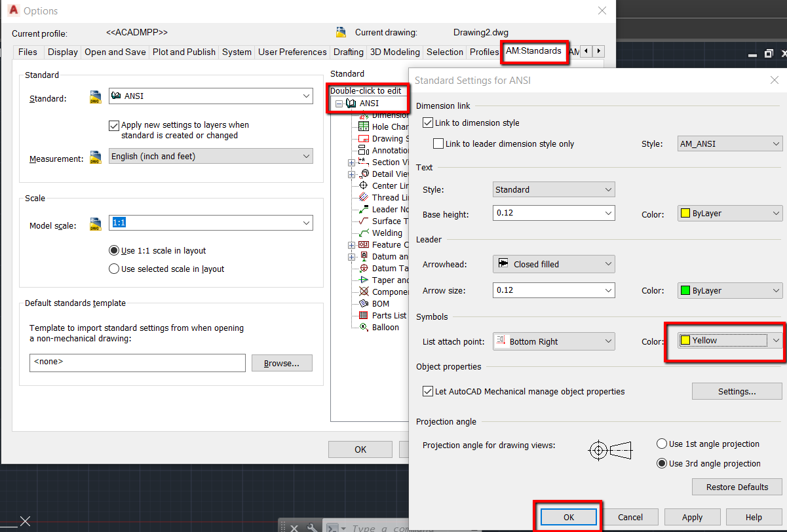Click the Welding symbol icon

pyautogui.click(x=364, y=233)
